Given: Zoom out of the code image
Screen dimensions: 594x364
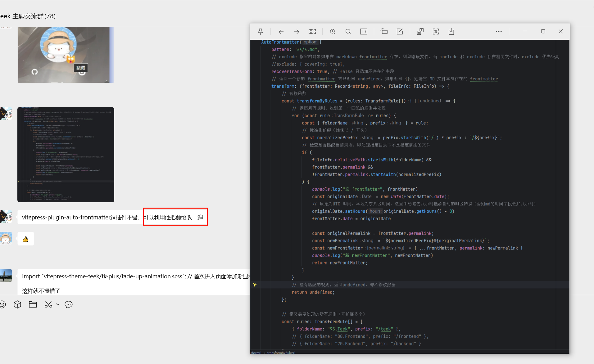Looking at the screenshot, I should [348, 31].
